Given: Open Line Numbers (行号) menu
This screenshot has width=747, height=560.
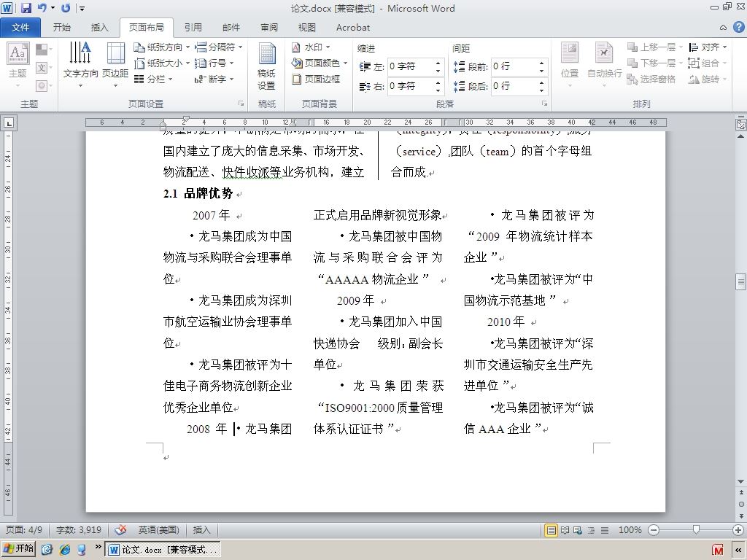Looking at the screenshot, I should [214, 63].
